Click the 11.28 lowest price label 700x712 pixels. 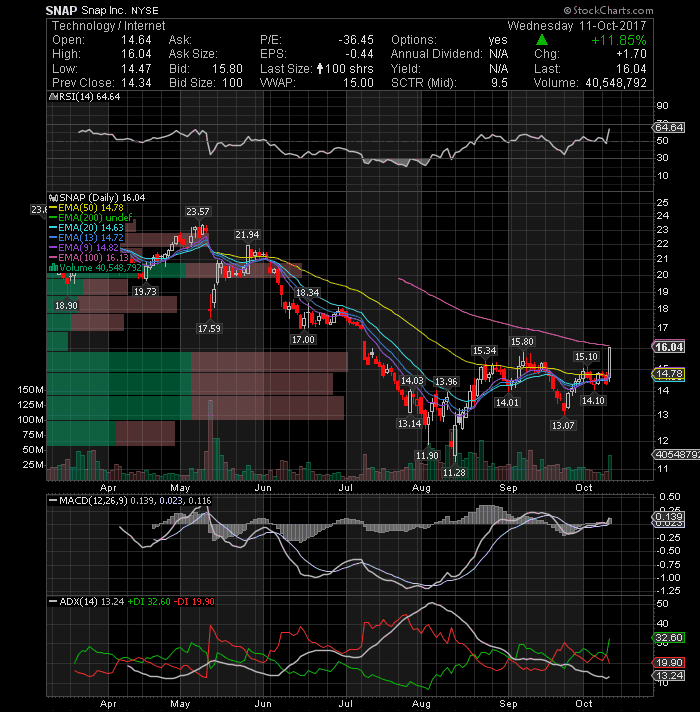[x=454, y=473]
